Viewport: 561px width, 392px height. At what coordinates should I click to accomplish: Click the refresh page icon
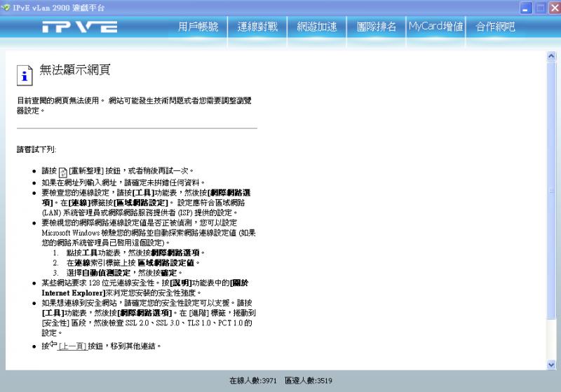[63, 173]
